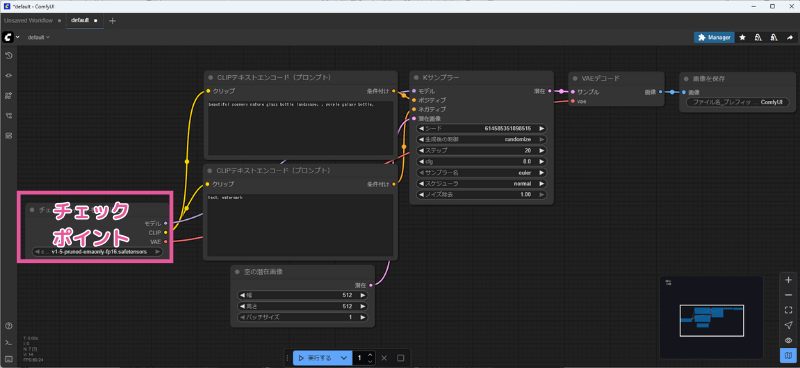The height and width of the screenshot is (368, 800).
Task: Click the VAE output port on checkpoint node
Action: [x=165, y=241]
